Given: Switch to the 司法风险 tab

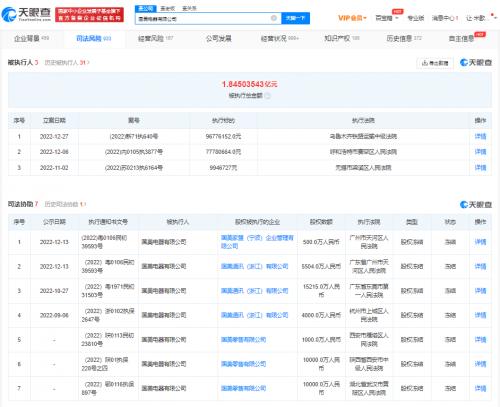Looking at the screenshot, I should (94, 39).
